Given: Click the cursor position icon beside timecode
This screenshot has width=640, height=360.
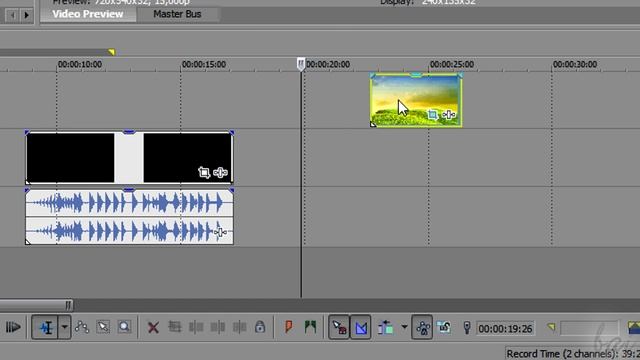Looking at the screenshot, I should 467,327.
